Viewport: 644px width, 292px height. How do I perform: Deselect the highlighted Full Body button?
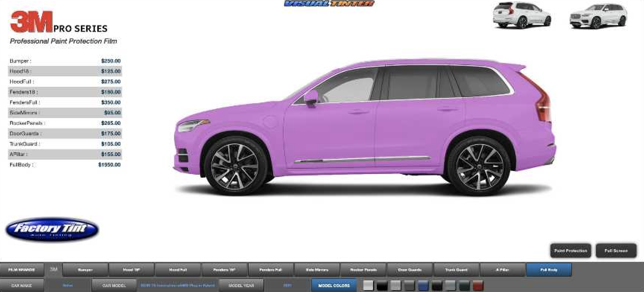[549, 270]
